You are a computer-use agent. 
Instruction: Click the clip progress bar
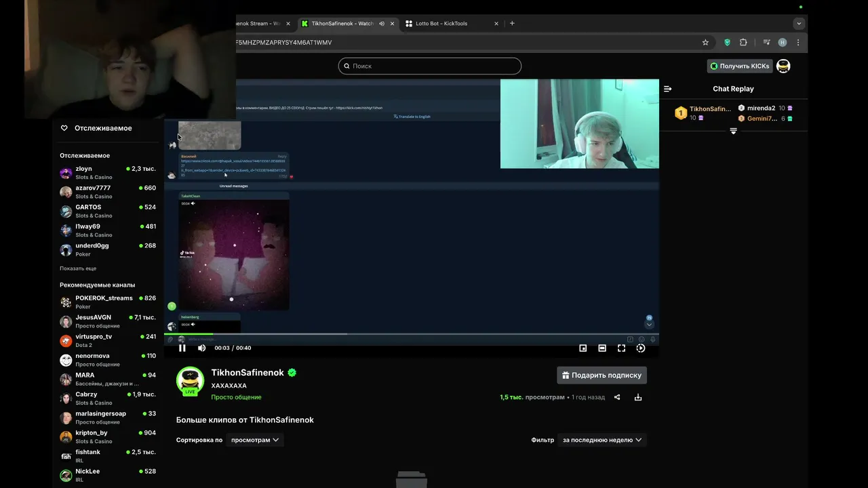pyautogui.click(x=412, y=333)
